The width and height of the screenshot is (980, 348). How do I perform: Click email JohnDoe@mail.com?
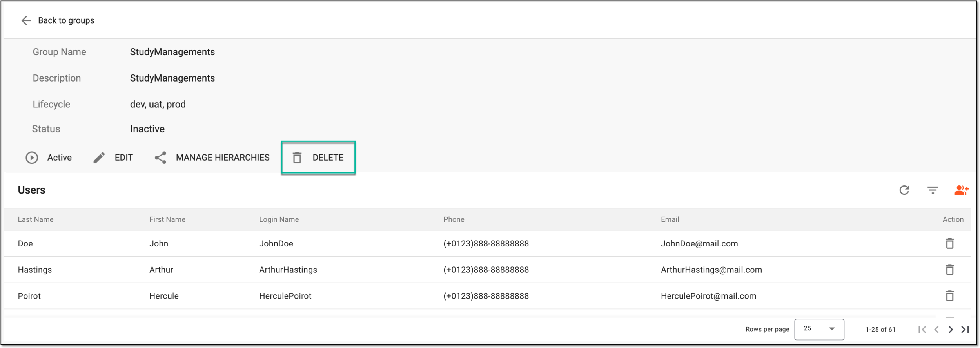[699, 243]
